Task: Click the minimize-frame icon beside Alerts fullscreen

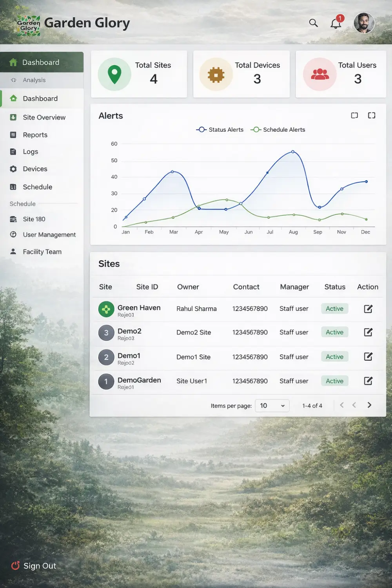Action: (x=354, y=115)
